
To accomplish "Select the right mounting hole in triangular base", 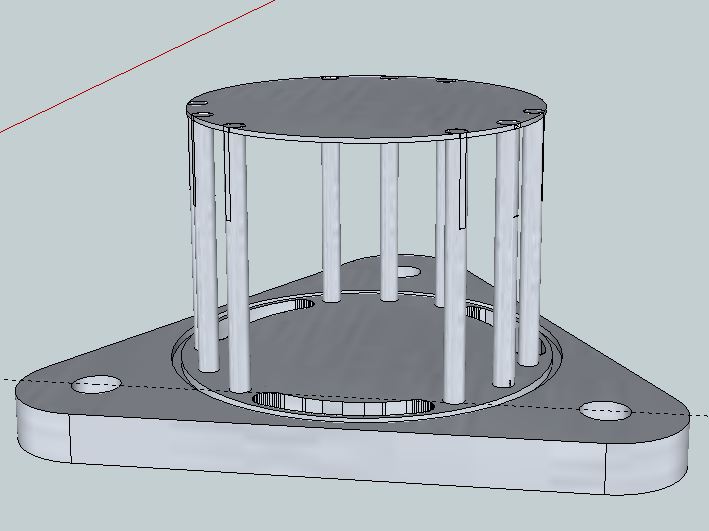I will [x=605, y=411].
